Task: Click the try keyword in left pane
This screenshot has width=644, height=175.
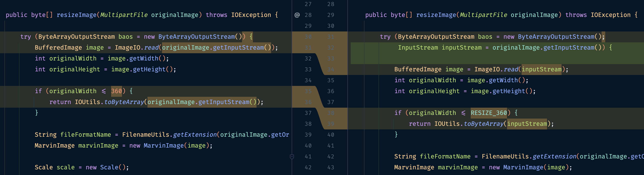Action: pos(25,37)
